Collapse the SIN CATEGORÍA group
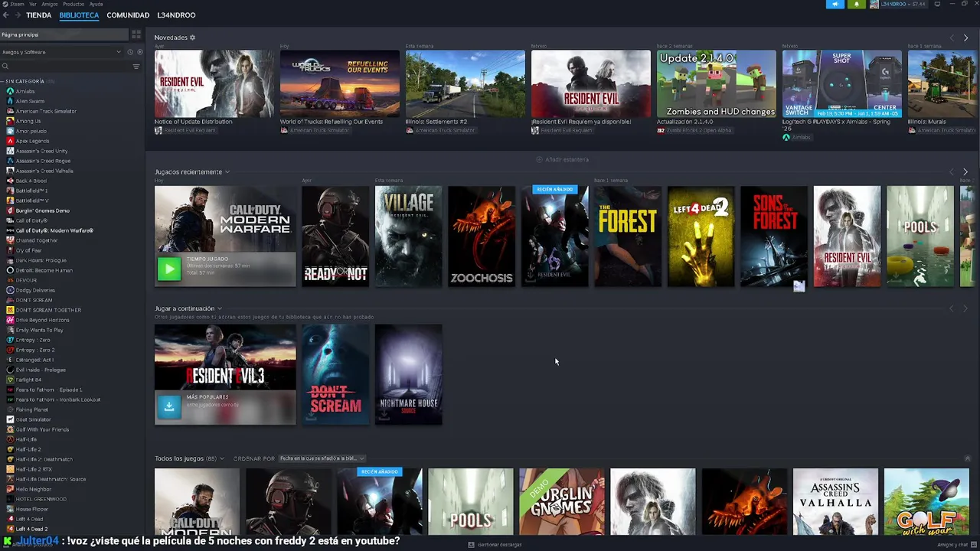This screenshot has width=980, height=551. 3,81
